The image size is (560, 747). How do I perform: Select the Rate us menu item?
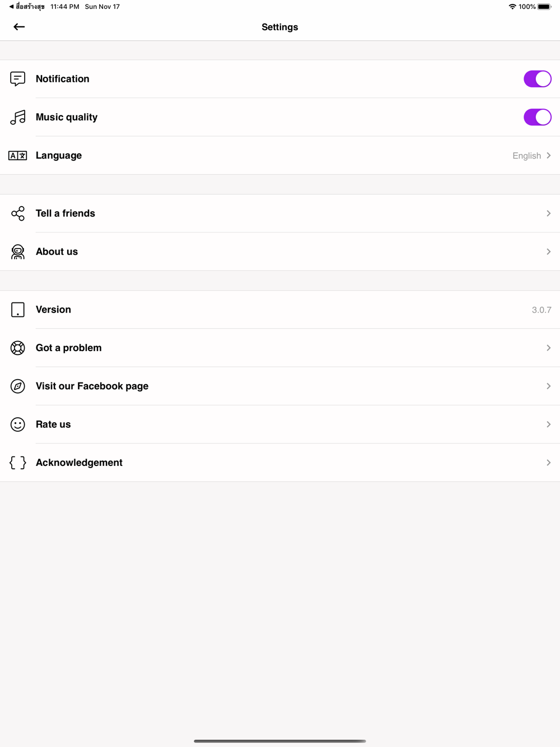(x=53, y=424)
